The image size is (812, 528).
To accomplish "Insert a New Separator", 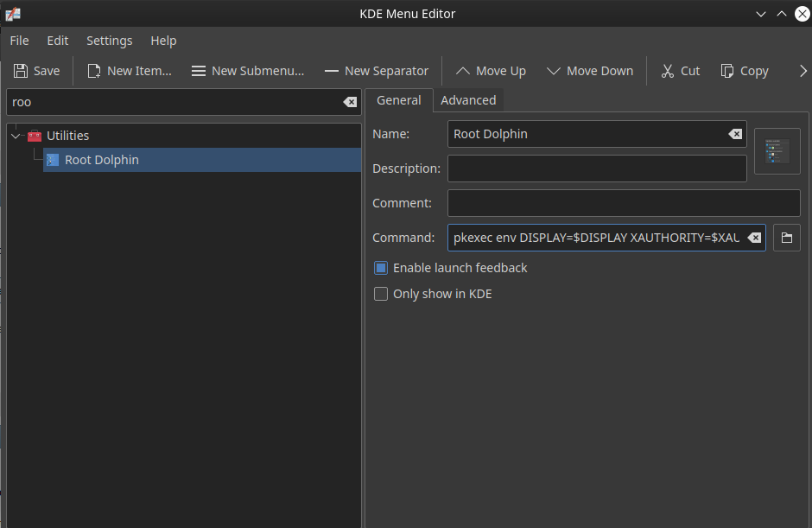I will tap(376, 71).
